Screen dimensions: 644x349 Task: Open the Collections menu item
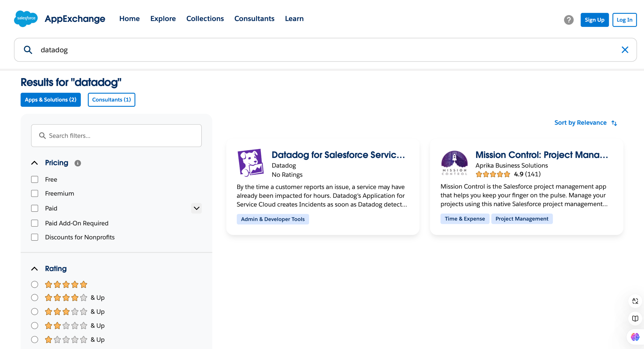click(x=205, y=19)
